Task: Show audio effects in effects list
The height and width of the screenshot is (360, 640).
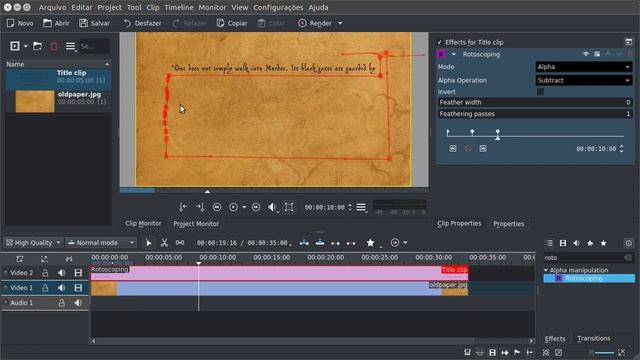Action: [576, 243]
